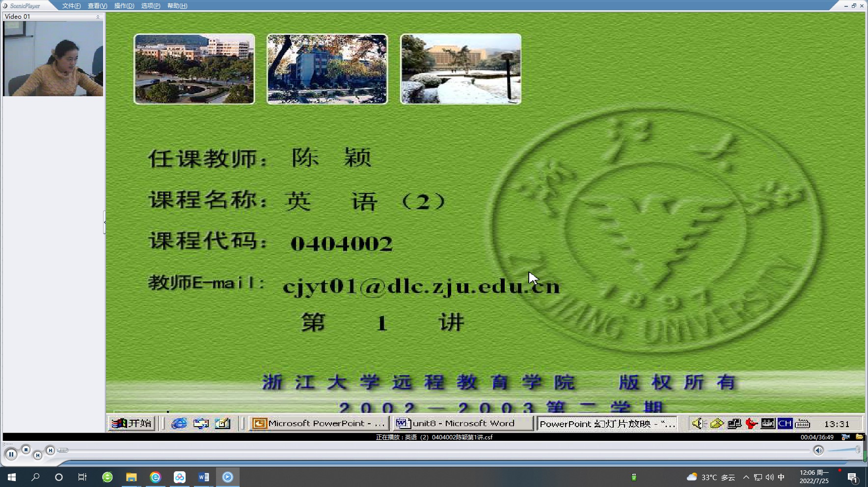The width and height of the screenshot is (868, 487).
Task: Click the first campus photo on the slide
Action: 194,69
